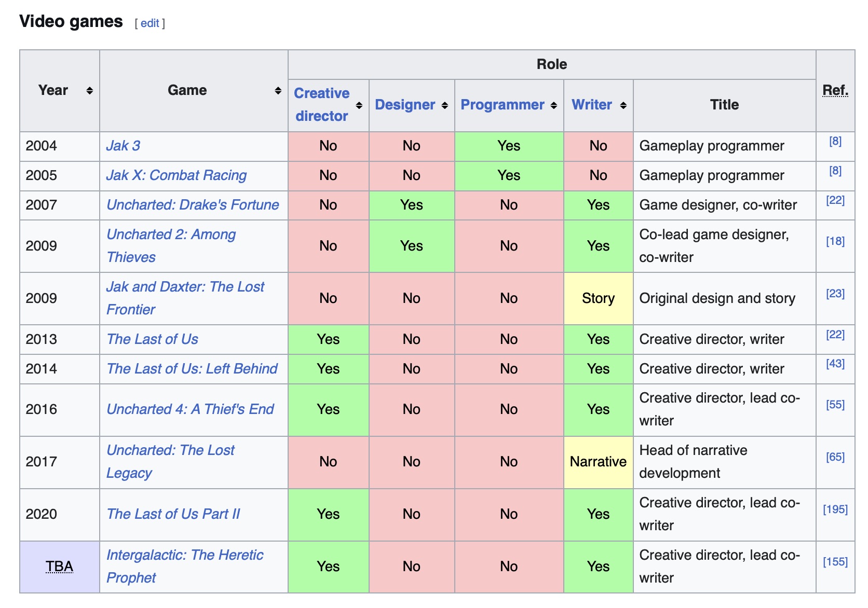Select the yellow Story cell
The image size is (868, 608).
[x=598, y=298]
